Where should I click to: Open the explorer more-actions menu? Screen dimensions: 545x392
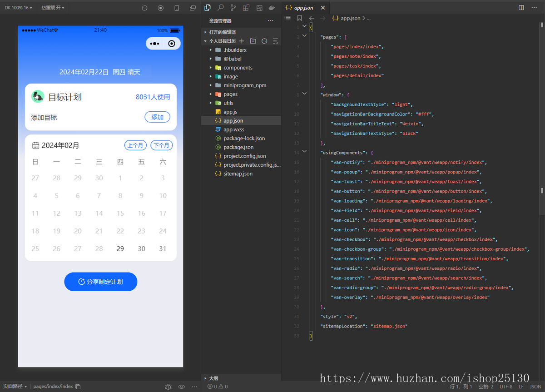click(x=271, y=21)
